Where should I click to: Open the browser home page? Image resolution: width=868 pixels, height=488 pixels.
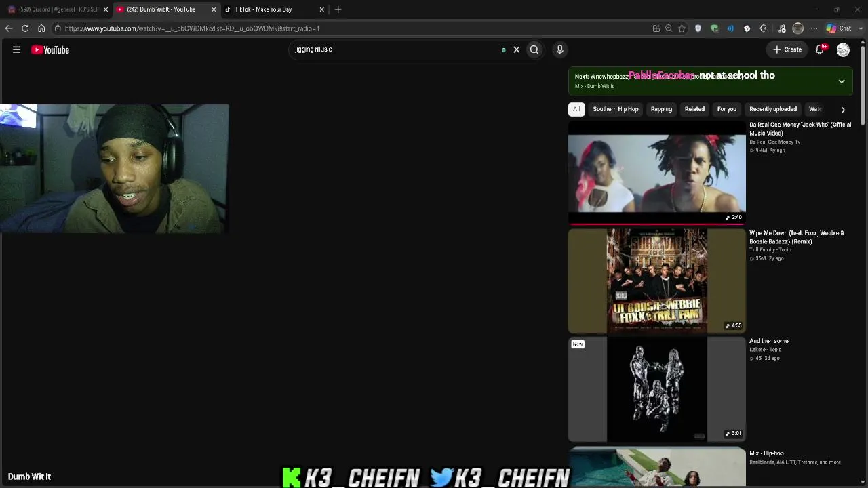coord(41,28)
